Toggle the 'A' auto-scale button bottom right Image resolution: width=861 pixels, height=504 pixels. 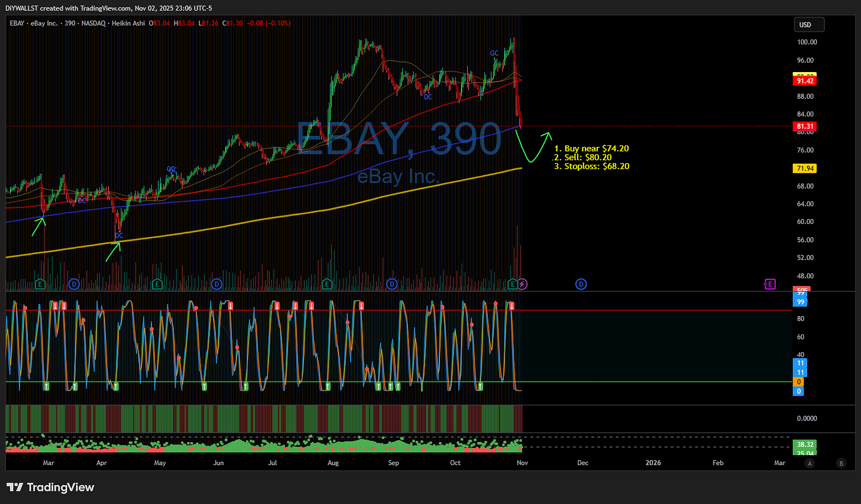(809, 464)
